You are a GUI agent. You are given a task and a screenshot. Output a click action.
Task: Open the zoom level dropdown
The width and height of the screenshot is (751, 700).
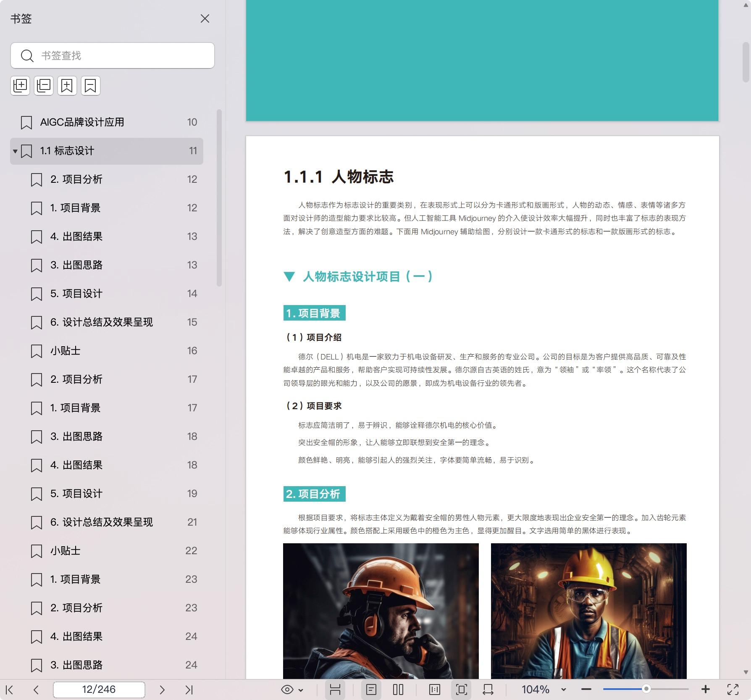point(564,690)
